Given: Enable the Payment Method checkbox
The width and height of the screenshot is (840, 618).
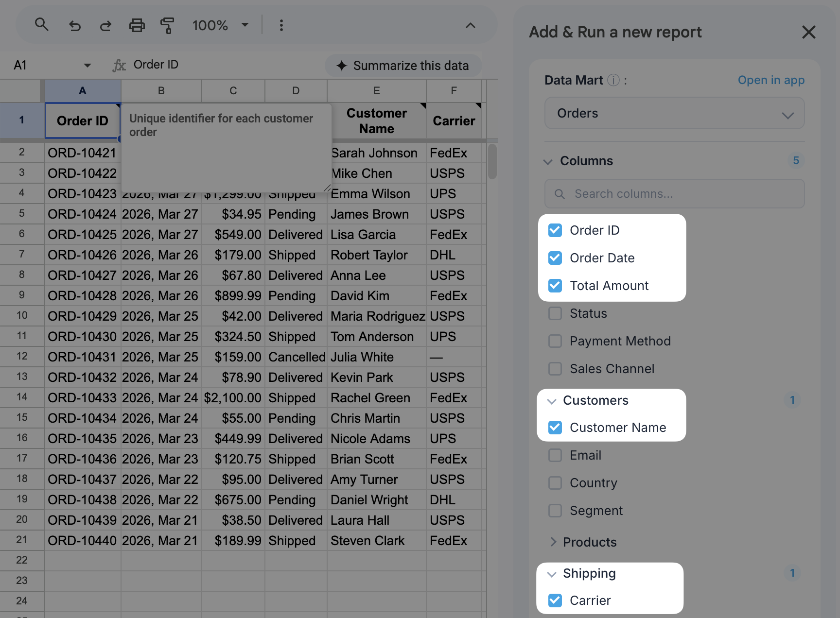Looking at the screenshot, I should coord(555,341).
